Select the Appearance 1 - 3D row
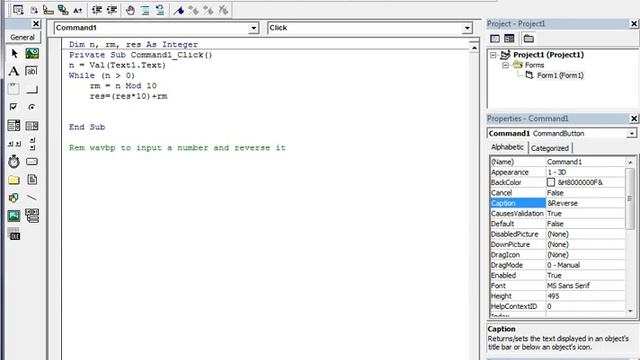This screenshot has width=640, height=360. coord(557,172)
